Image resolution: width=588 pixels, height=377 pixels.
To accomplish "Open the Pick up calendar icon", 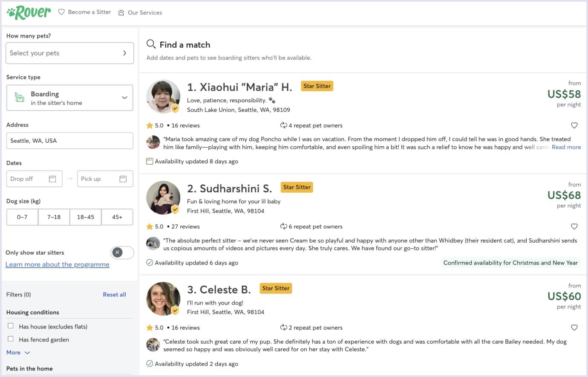I will [x=123, y=178].
